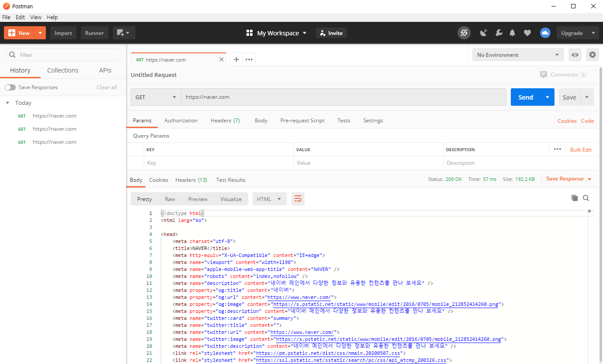Screen dimensions: 603x364
Task: Open the response Headers (13) tab
Action: (191, 180)
